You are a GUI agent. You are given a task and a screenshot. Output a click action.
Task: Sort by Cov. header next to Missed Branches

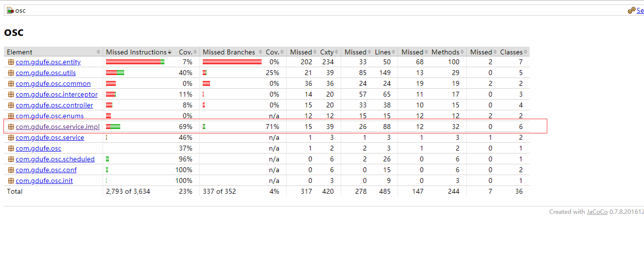(x=275, y=52)
